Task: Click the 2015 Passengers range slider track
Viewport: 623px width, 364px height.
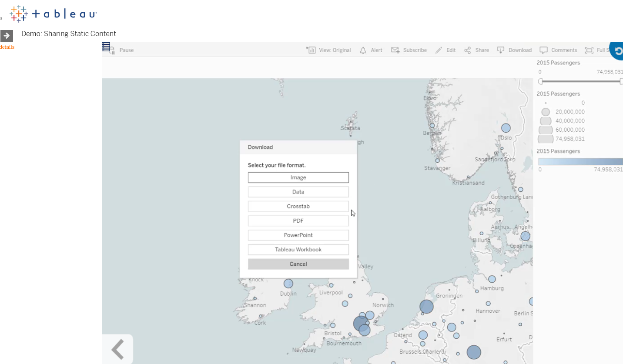Action: [581, 81]
